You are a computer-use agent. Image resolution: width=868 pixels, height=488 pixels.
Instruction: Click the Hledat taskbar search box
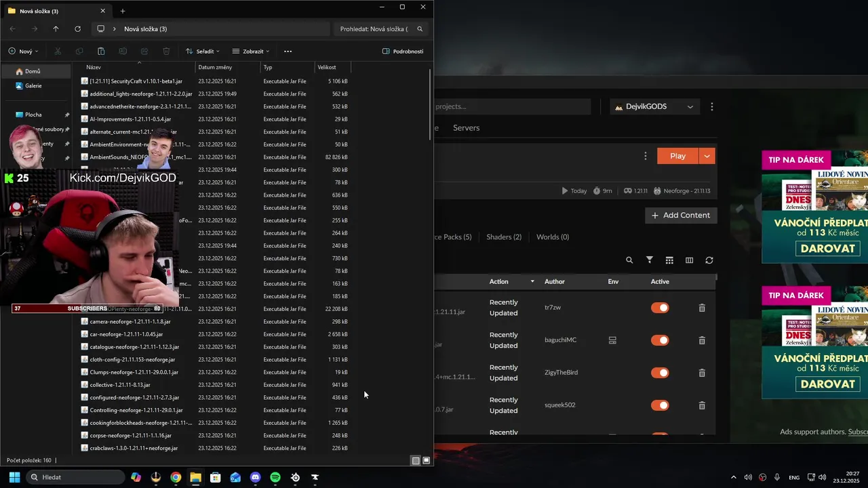(x=75, y=477)
